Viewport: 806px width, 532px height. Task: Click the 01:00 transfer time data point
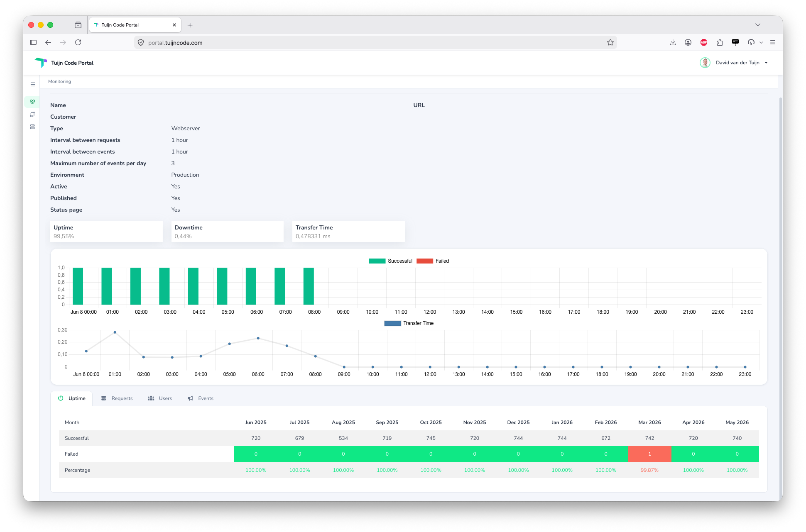pos(115,332)
